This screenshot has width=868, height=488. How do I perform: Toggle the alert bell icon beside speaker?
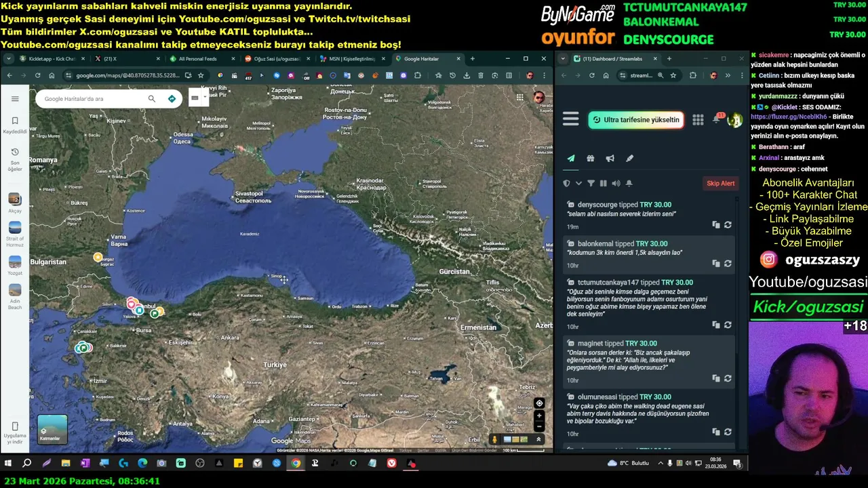pos(629,183)
